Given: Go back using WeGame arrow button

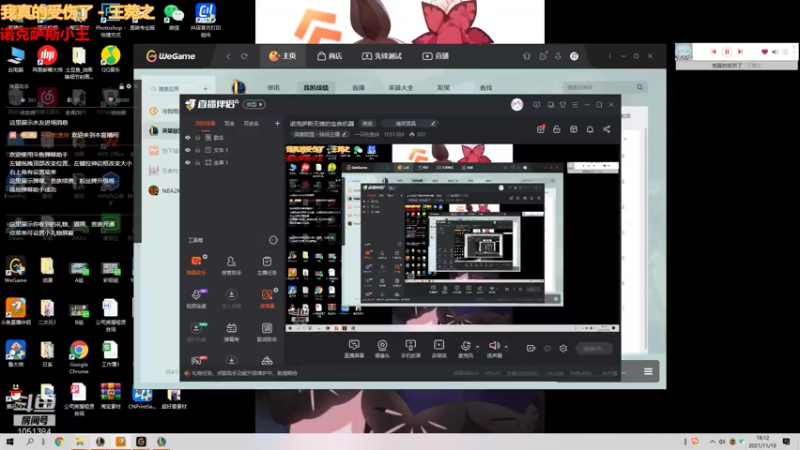Looking at the screenshot, I should click(x=228, y=56).
